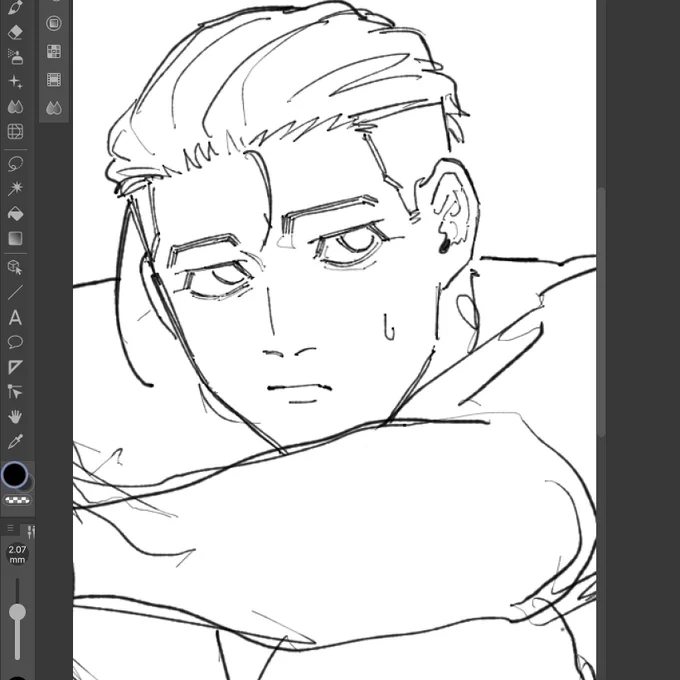Image resolution: width=680 pixels, height=680 pixels.
Task: Open the grid pattern icon in the secondary panel
Action: (54, 51)
